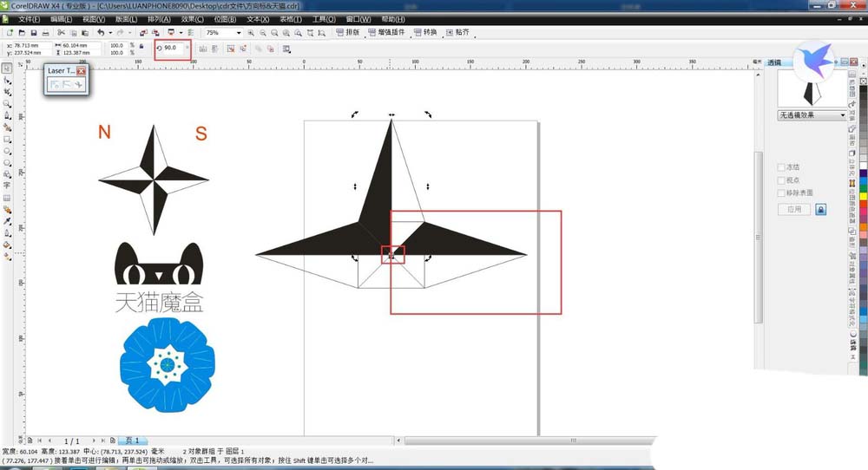This screenshot has height=470, width=868.
Task: Toggle the 冻结 checkbox
Action: point(782,167)
